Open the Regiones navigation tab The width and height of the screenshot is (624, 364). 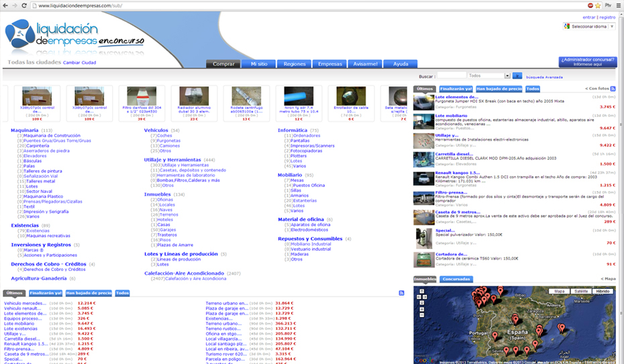click(295, 64)
